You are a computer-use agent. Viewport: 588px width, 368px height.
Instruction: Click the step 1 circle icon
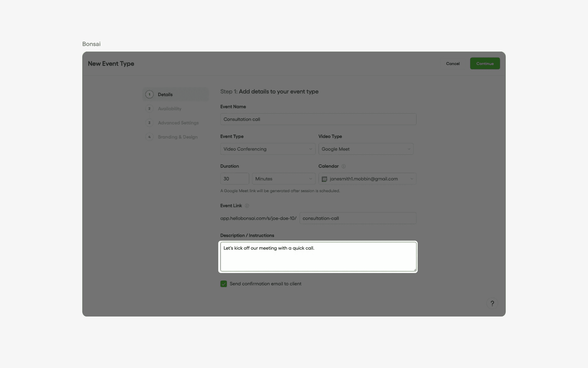click(x=149, y=94)
